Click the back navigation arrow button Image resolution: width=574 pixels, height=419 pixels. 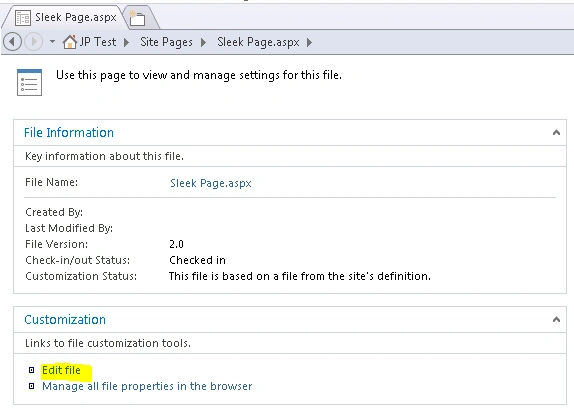point(13,42)
